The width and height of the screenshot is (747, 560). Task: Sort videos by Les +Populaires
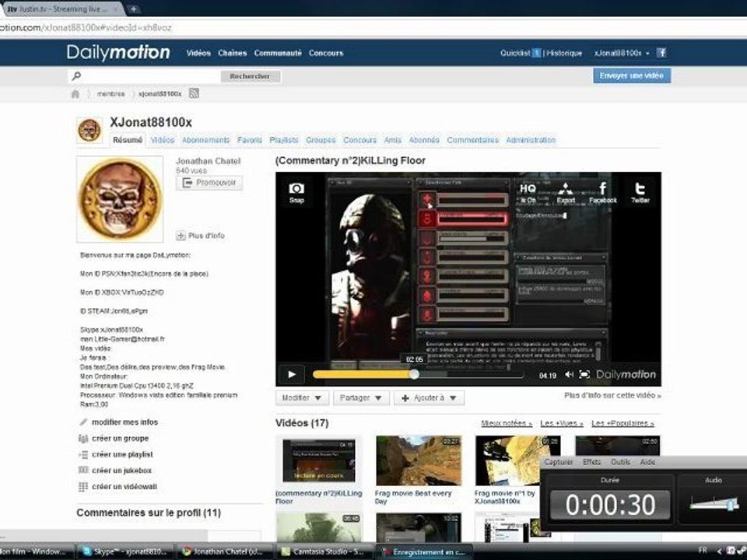click(622, 423)
